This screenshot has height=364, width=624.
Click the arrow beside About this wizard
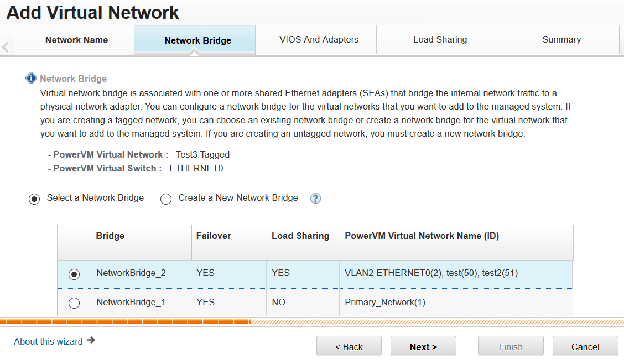click(91, 340)
